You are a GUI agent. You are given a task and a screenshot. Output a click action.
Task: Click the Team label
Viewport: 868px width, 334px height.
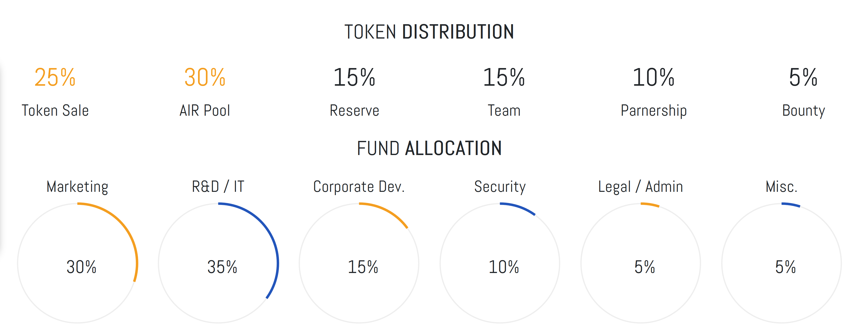click(x=504, y=111)
